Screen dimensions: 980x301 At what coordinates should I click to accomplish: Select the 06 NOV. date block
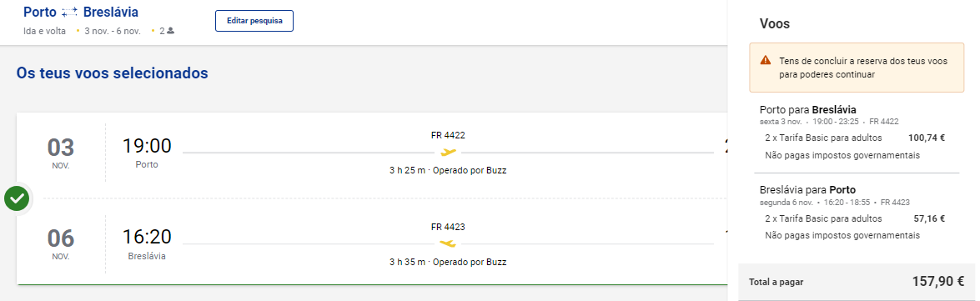61,243
